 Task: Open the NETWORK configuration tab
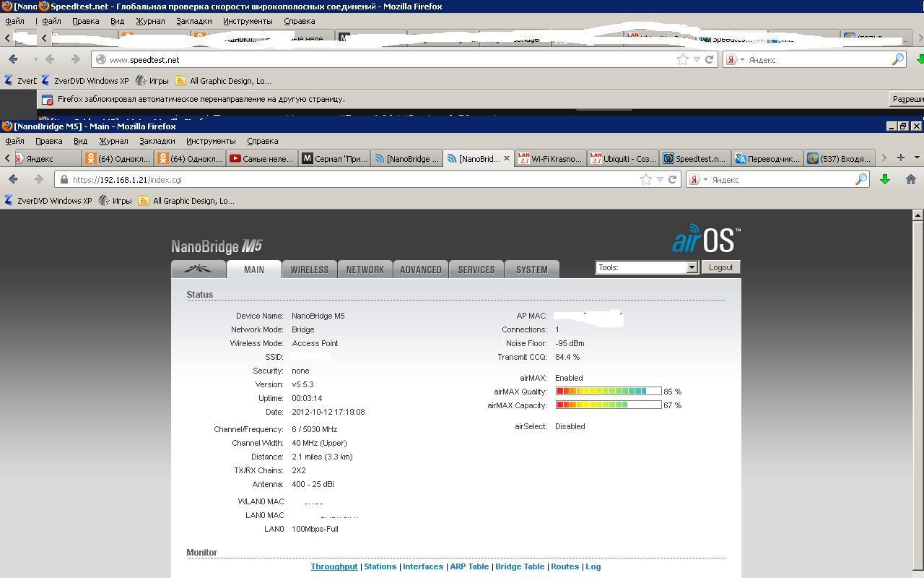tap(365, 269)
